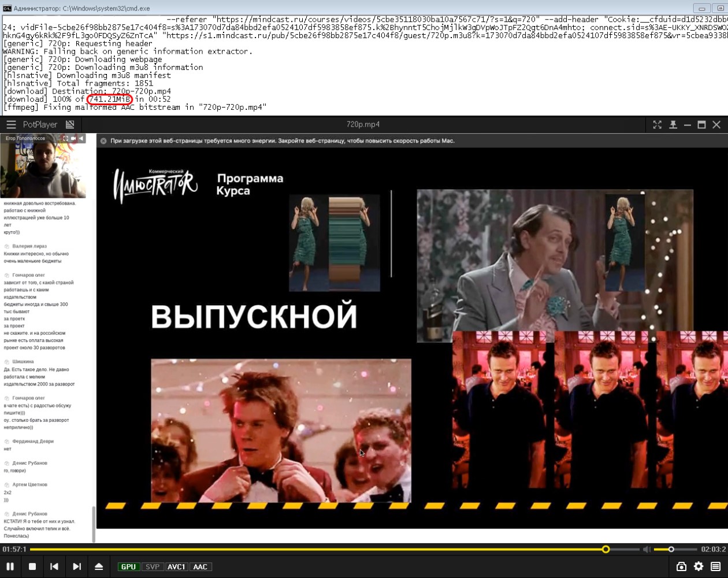Minimize the PotPlayer window
Screen dimensions: 728x578
point(688,124)
